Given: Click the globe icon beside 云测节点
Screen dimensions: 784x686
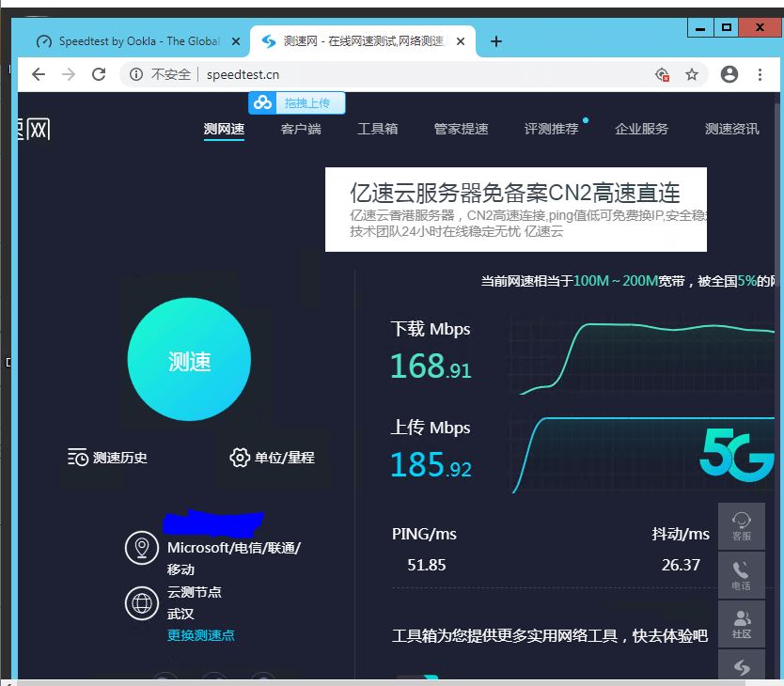Looking at the screenshot, I should coord(142,603).
